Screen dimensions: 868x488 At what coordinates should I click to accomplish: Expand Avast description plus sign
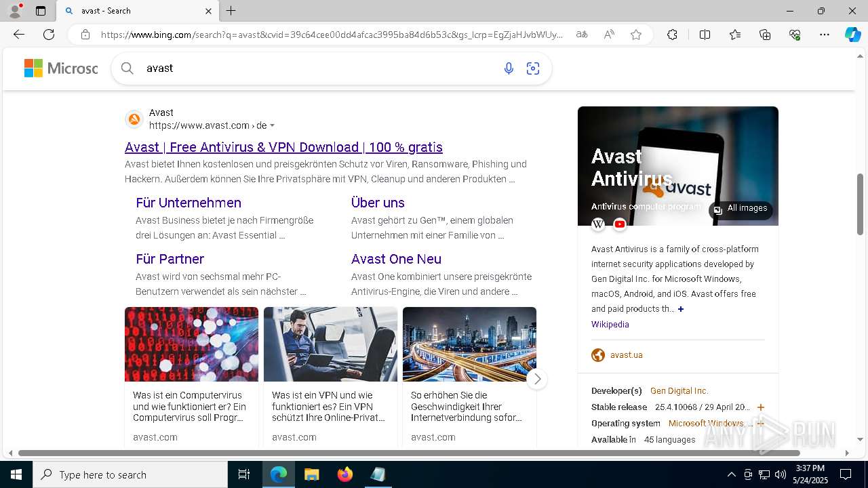pos(681,309)
